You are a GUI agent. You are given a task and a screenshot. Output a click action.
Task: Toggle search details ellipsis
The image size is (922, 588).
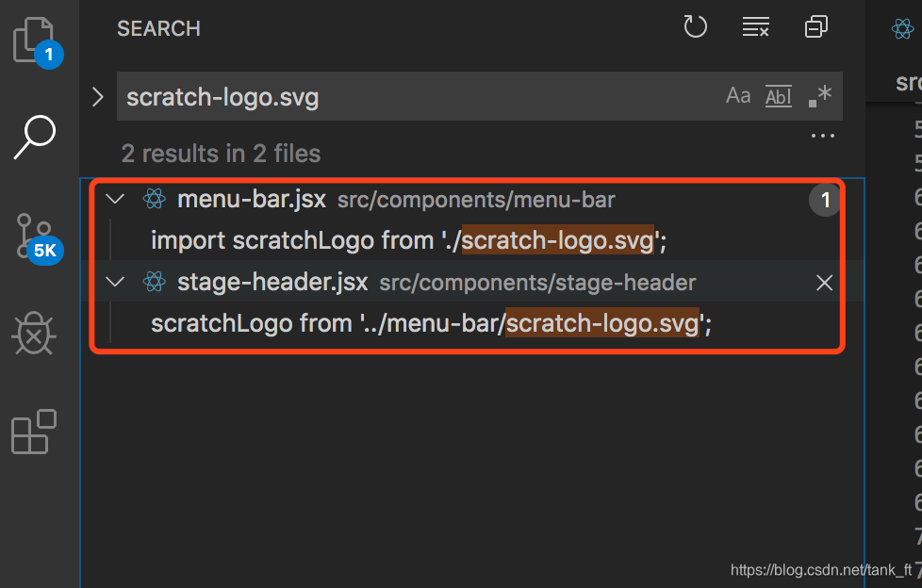[x=823, y=136]
